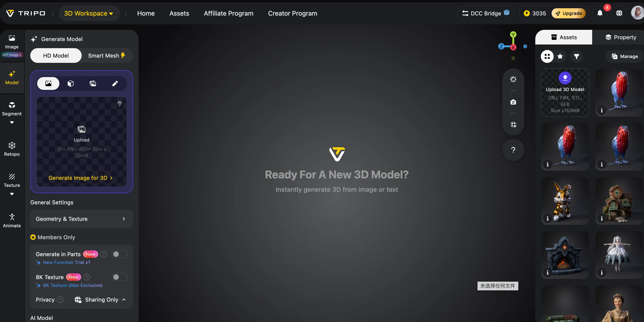This screenshot has width=644, height=322.
Task: Open the Creator Program page
Action: (292, 13)
